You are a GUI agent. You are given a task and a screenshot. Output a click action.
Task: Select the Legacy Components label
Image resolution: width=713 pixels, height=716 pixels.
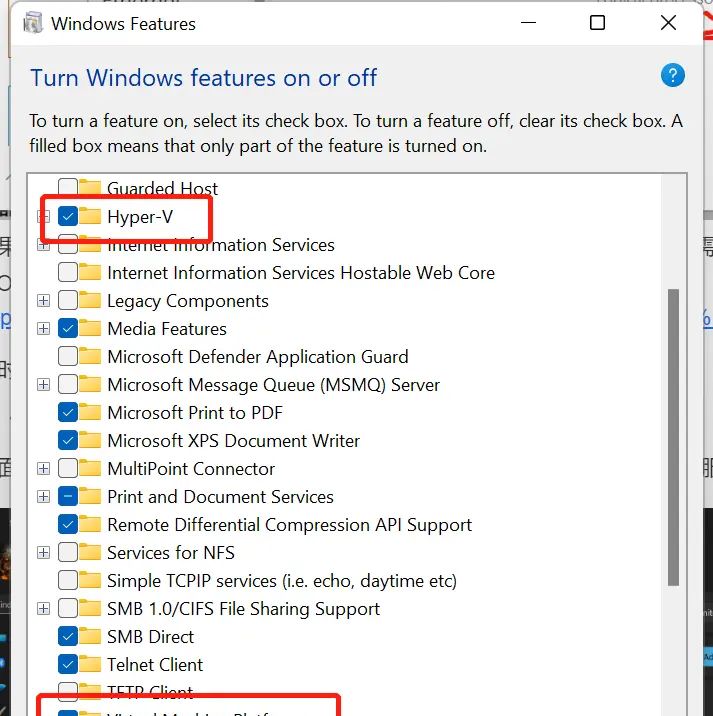188,301
